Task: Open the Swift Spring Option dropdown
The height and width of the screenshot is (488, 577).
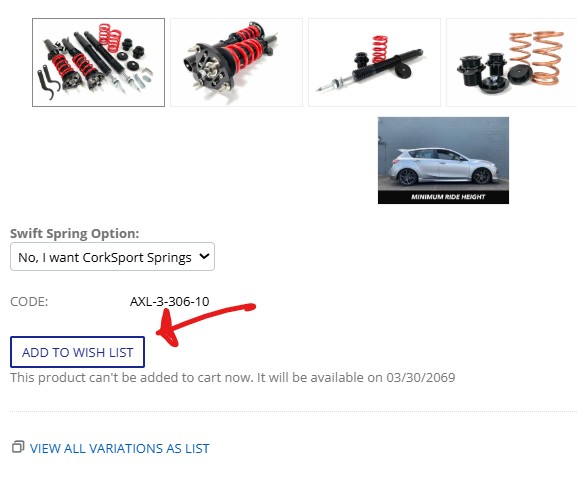Action: 112,257
